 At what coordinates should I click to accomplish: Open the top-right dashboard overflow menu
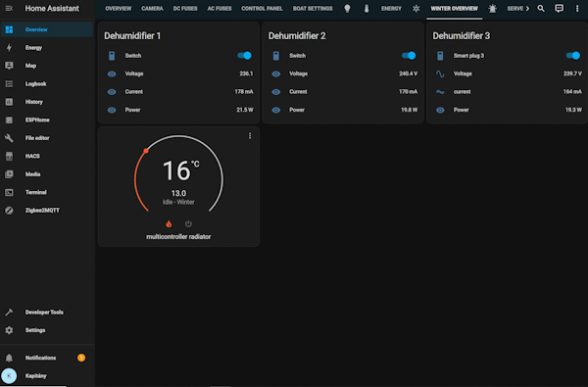tap(577, 8)
